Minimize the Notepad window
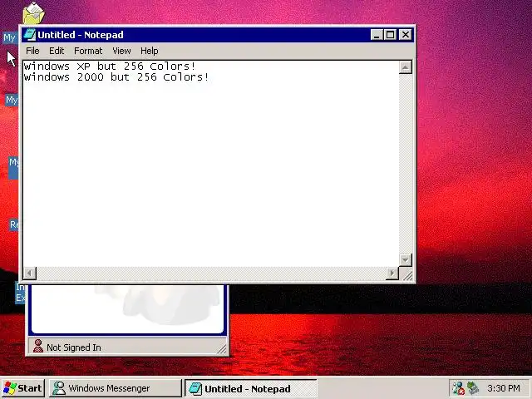The height and width of the screenshot is (399, 532). click(x=377, y=35)
